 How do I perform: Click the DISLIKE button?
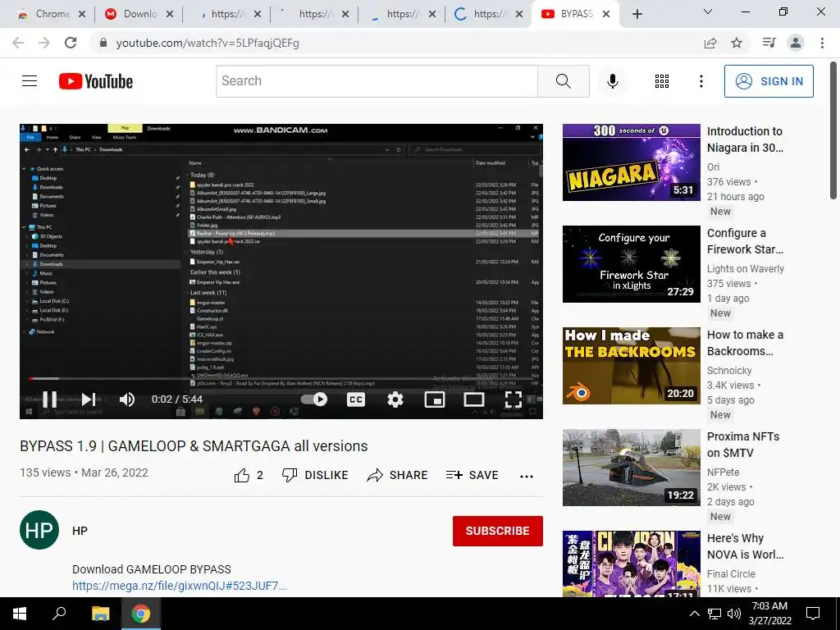315,475
